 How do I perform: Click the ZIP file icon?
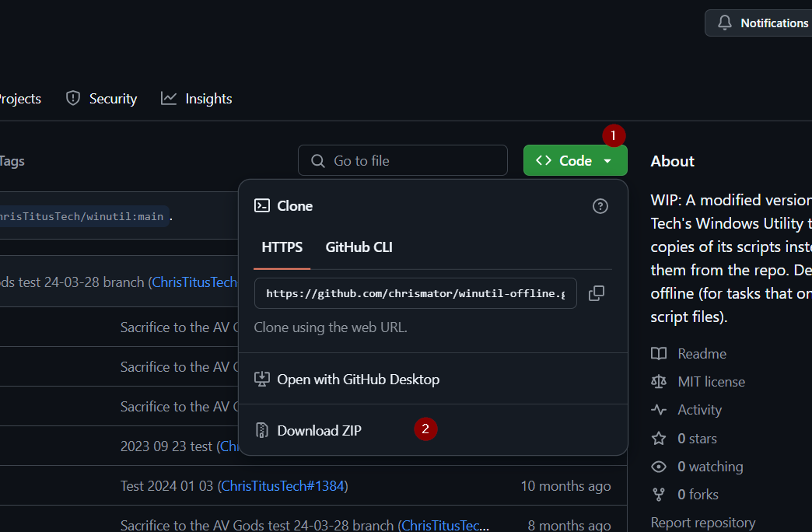click(262, 430)
